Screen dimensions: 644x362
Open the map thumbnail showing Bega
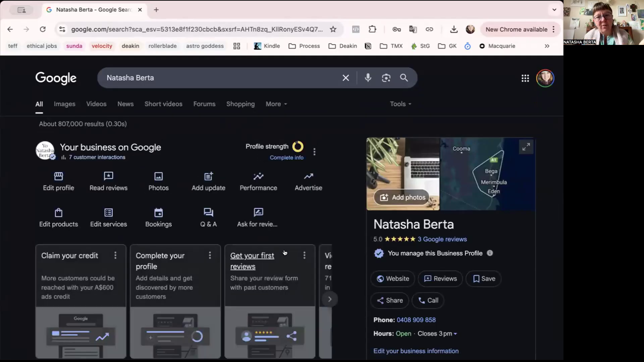point(487,174)
